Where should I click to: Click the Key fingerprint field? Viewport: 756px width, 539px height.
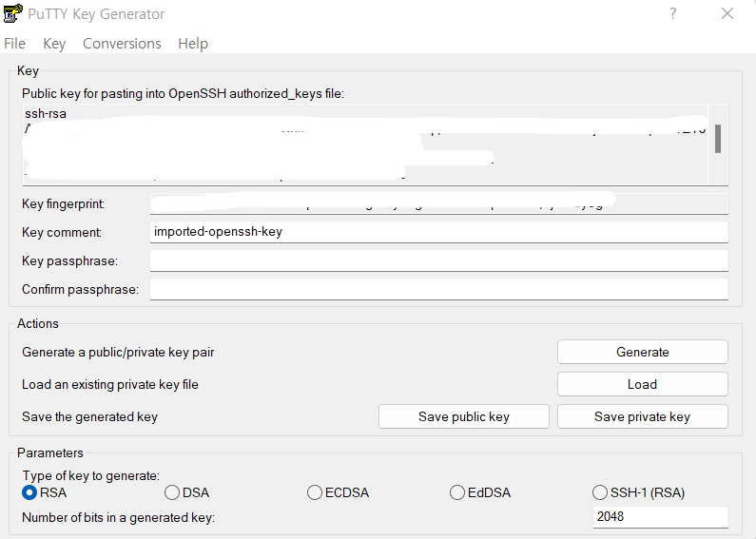click(438, 203)
